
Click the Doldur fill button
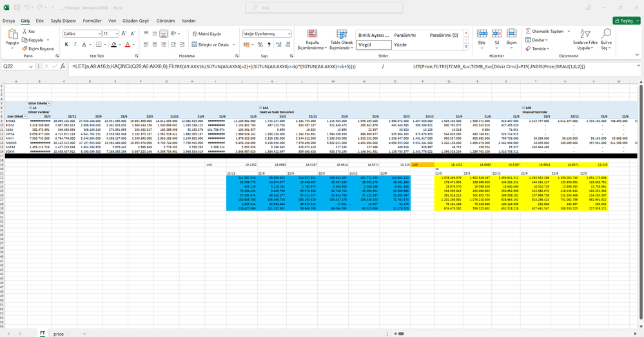pos(536,40)
